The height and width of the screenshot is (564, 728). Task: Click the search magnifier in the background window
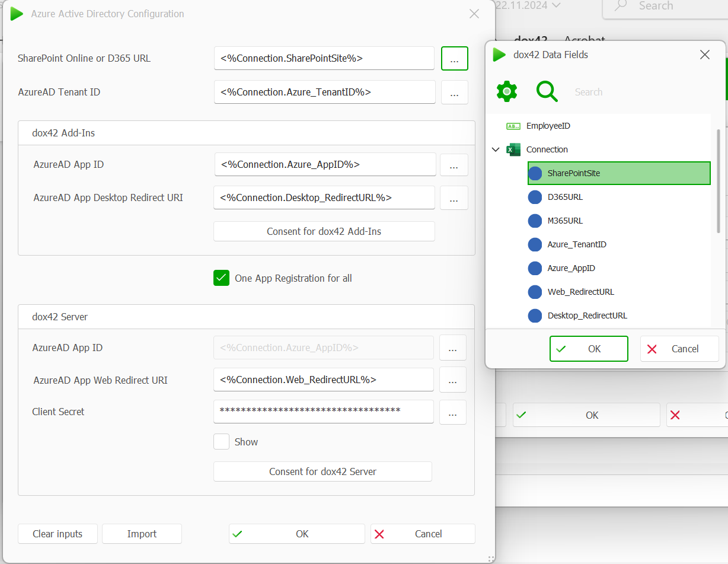click(x=621, y=6)
